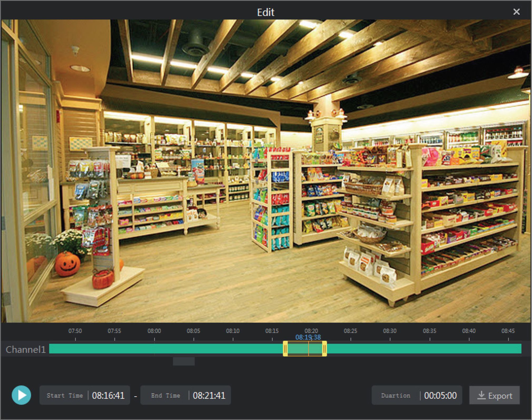Click the Start Time field showing 08:16:41
This screenshot has height=420, width=532.
click(108, 395)
